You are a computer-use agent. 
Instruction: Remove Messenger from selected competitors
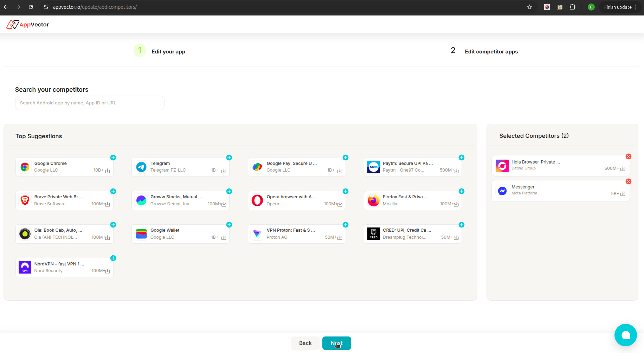click(629, 181)
